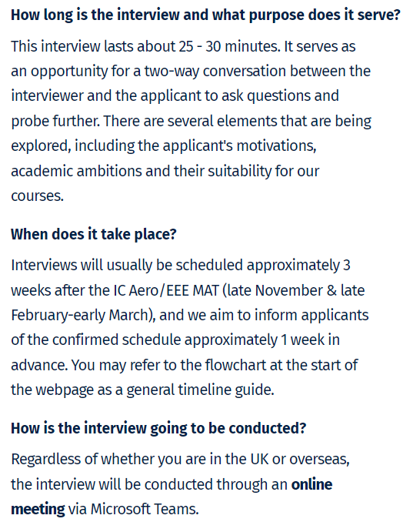Image resolution: width=413 pixels, height=532 pixels.
Task: Click the phrase 'general timeline guide'
Action: click(200, 390)
